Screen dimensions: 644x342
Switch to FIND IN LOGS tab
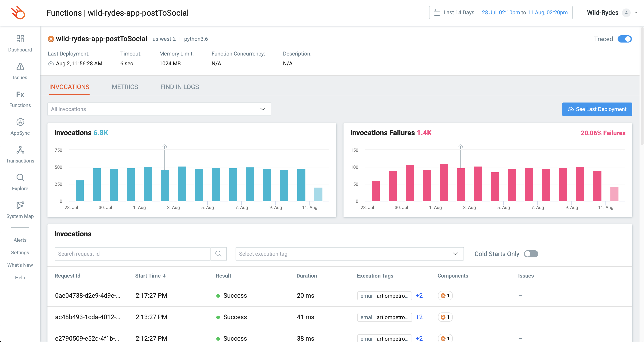[x=180, y=87]
